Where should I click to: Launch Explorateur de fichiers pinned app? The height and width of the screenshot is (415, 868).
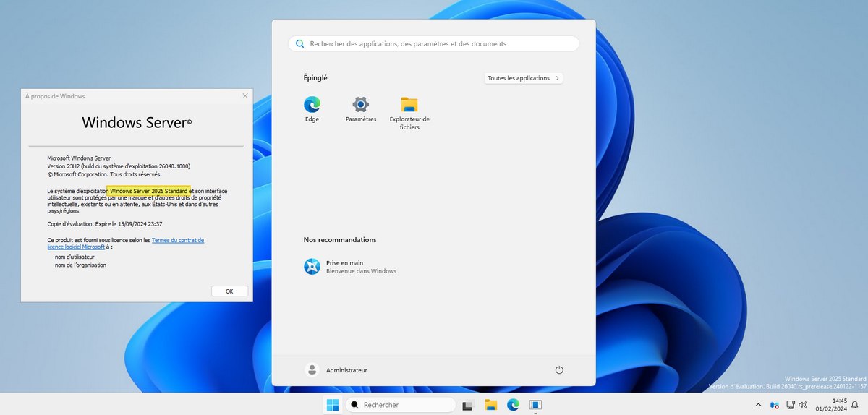coord(409,104)
